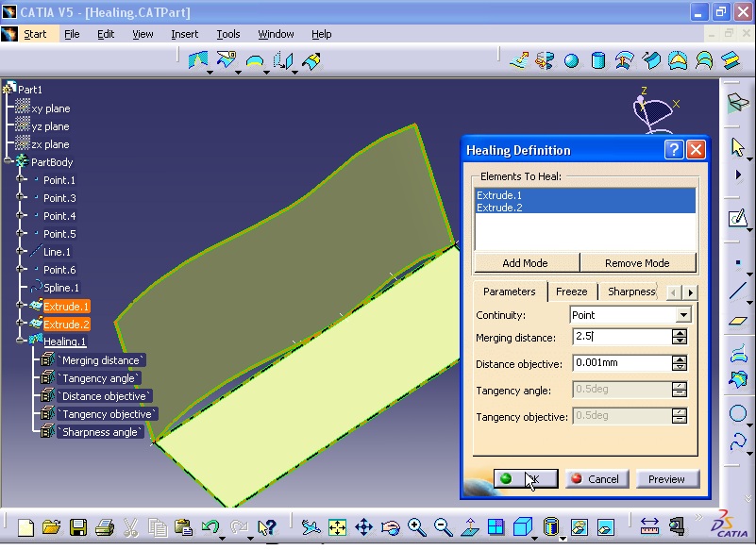Click the Hide/Show icon

click(580, 527)
